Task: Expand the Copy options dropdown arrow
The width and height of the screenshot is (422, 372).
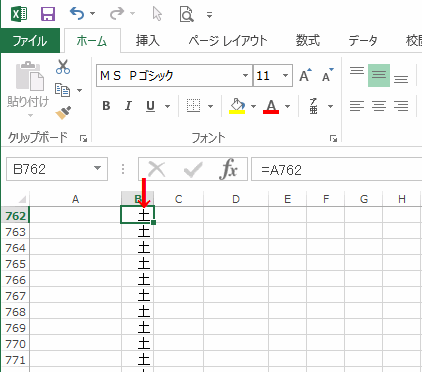Action: click(79, 90)
